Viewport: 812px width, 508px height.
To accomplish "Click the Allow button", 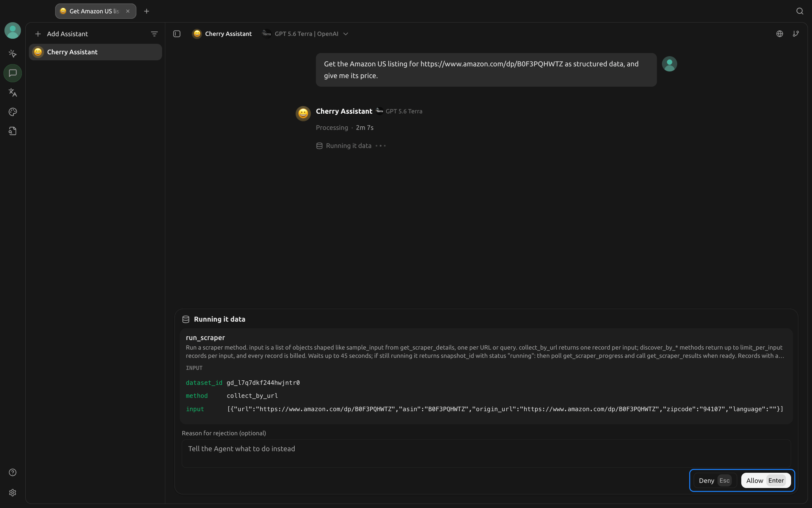I will click(766, 480).
